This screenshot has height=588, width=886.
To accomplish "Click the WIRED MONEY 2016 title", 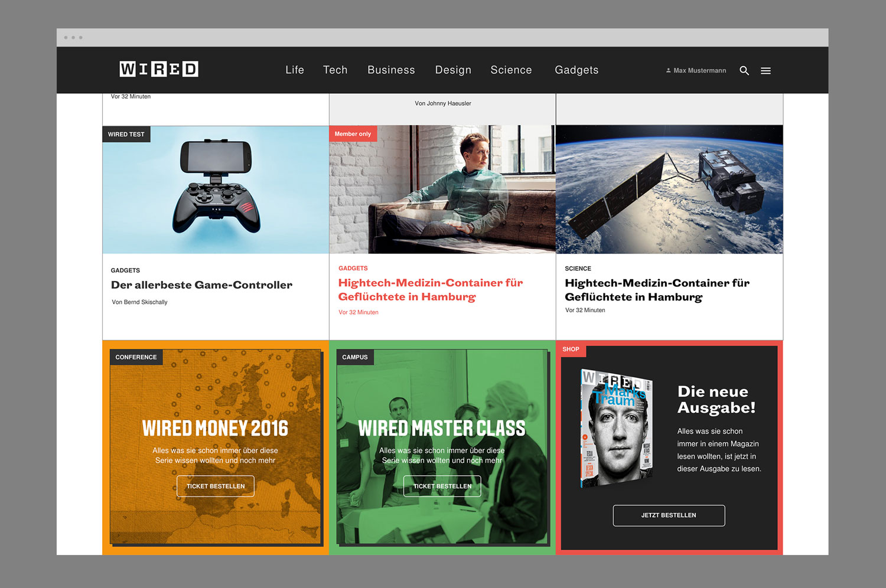I will pyautogui.click(x=215, y=428).
